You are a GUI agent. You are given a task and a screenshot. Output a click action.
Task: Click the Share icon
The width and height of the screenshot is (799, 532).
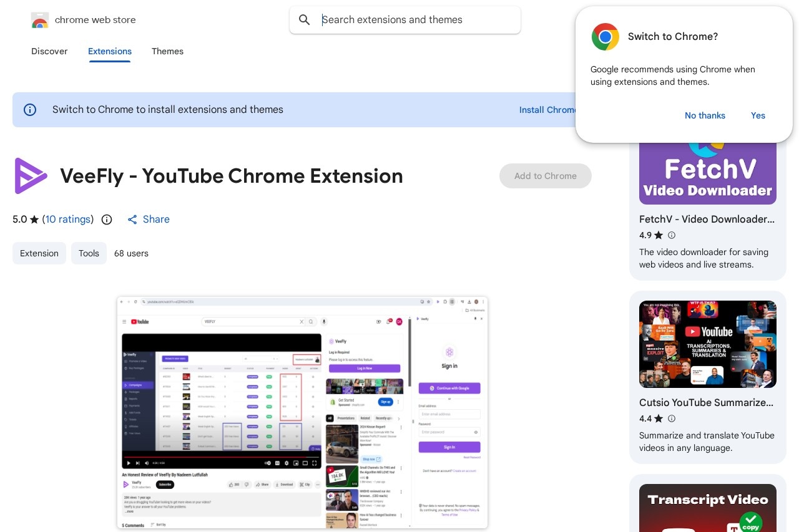click(132, 220)
